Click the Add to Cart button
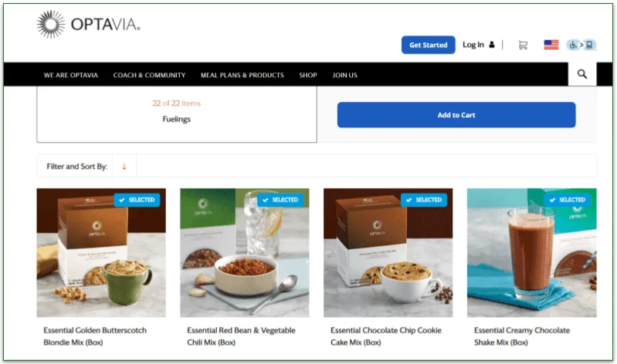617x364 pixels. pyautogui.click(x=456, y=115)
